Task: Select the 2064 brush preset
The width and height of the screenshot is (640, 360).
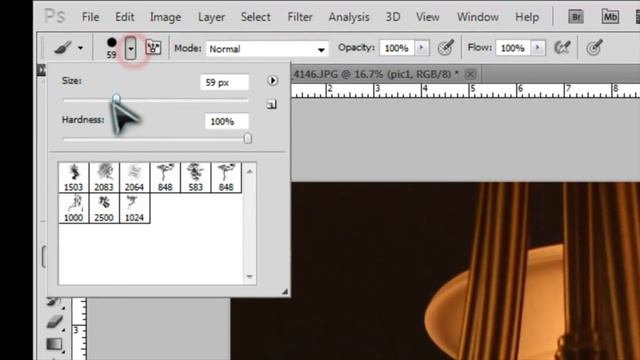Action: pyautogui.click(x=134, y=178)
